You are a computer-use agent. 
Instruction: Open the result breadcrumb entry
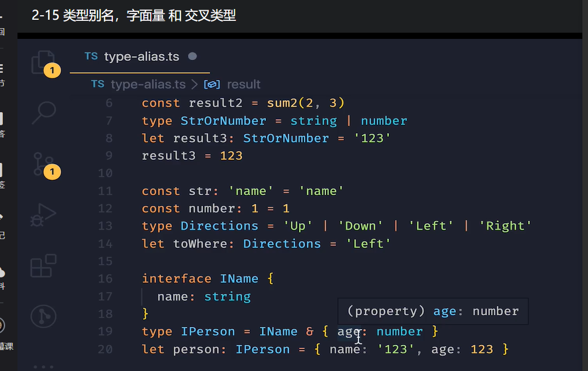tap(243, 84)
